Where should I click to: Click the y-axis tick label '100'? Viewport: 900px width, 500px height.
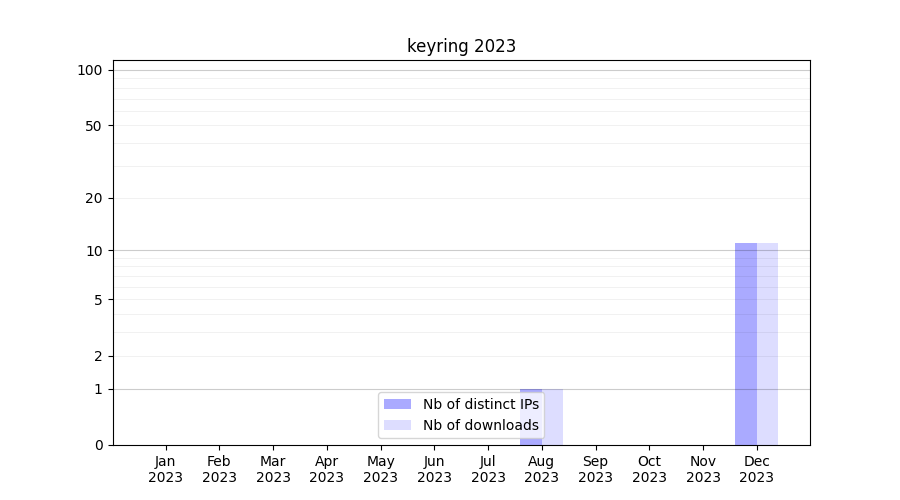90,70
